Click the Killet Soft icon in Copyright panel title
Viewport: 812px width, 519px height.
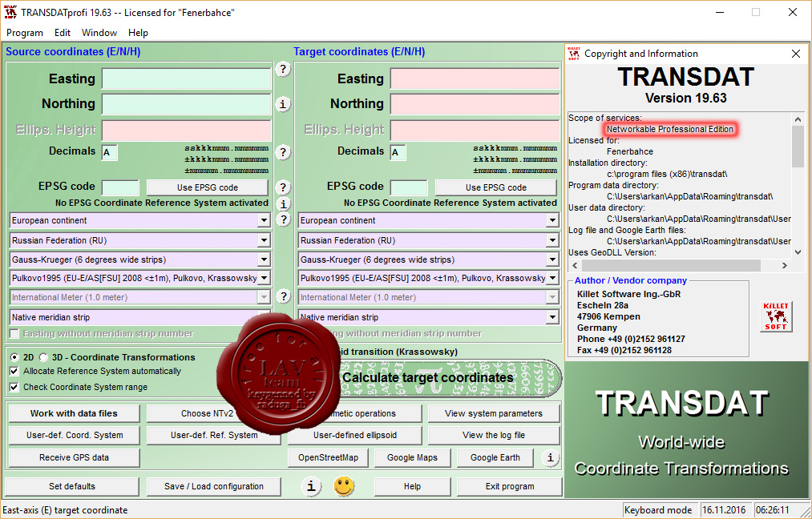574,54
